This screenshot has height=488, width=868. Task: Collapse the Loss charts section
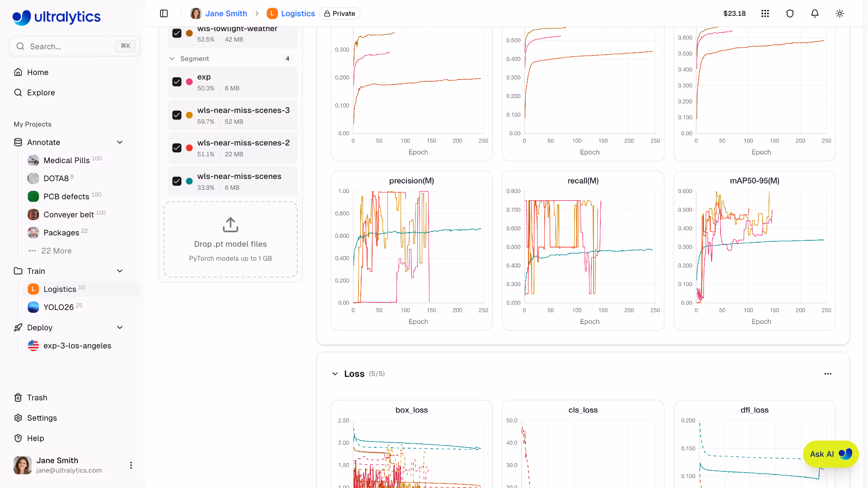[335, 374]
